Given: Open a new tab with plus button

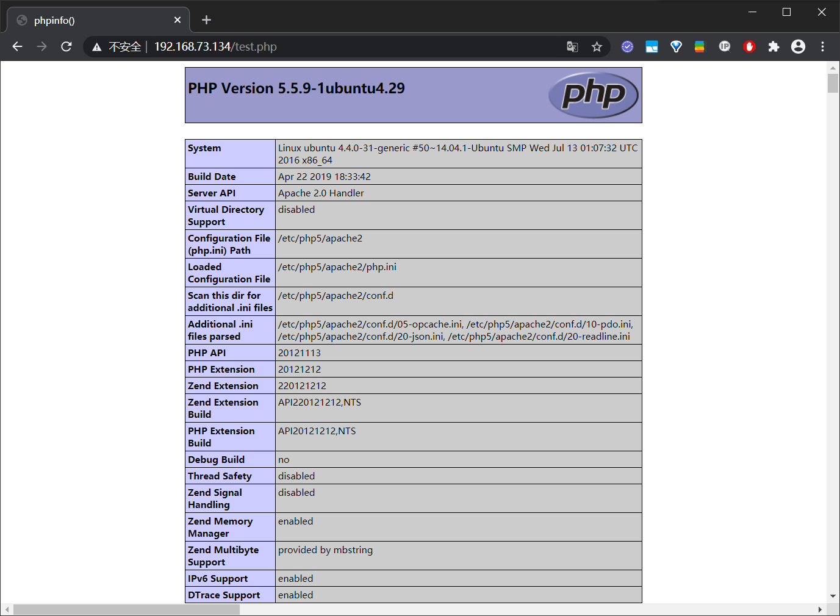Looking at the screenshot, I should (x=206, y=20).
